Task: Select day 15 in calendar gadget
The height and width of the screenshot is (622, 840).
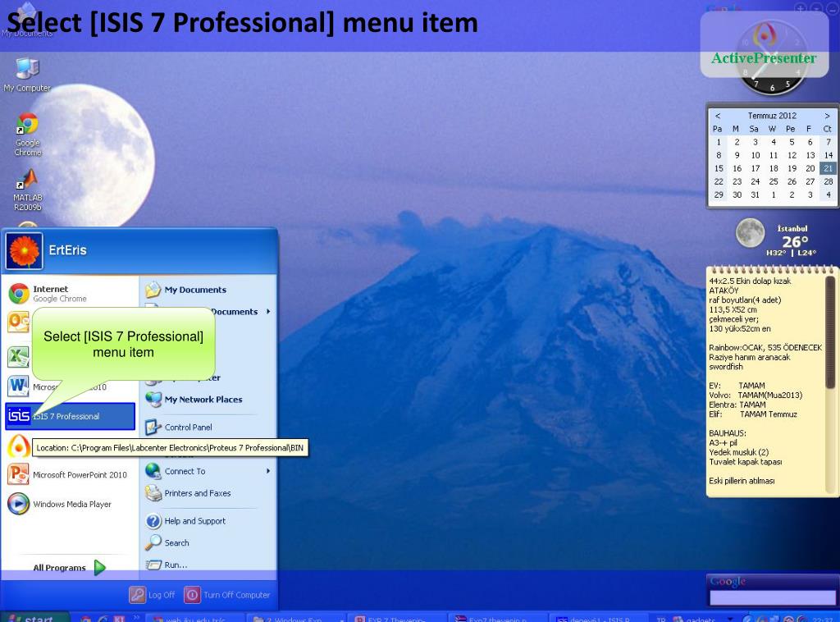Action: (719, 168)
